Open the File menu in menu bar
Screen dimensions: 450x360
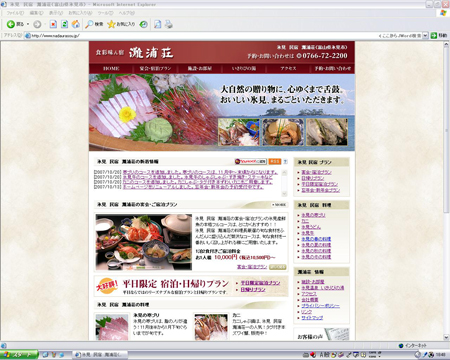(15, 13)
